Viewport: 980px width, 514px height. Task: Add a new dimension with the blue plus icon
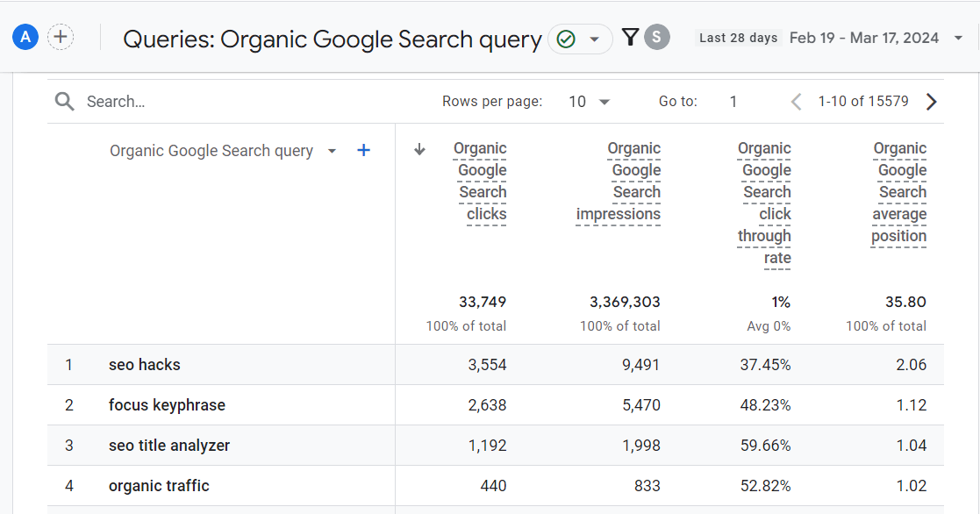click(x=363, y=150)
